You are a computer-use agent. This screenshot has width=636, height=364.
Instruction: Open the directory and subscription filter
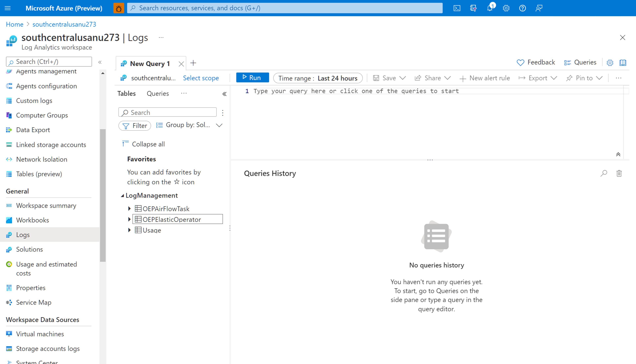pyautogui.click(x=473, y=8)
